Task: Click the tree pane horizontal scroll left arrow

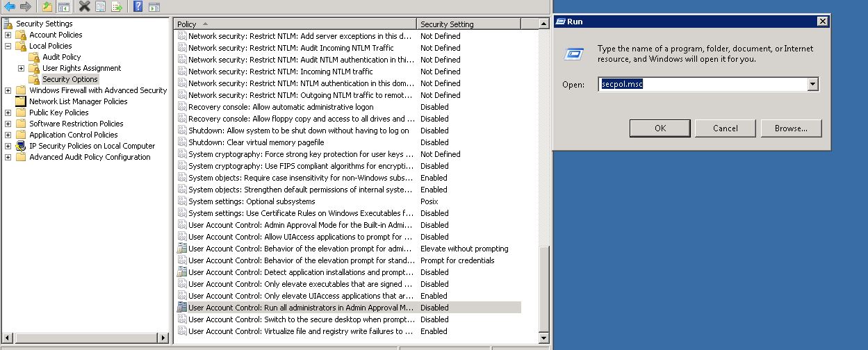Action: [x=8, y=338]
